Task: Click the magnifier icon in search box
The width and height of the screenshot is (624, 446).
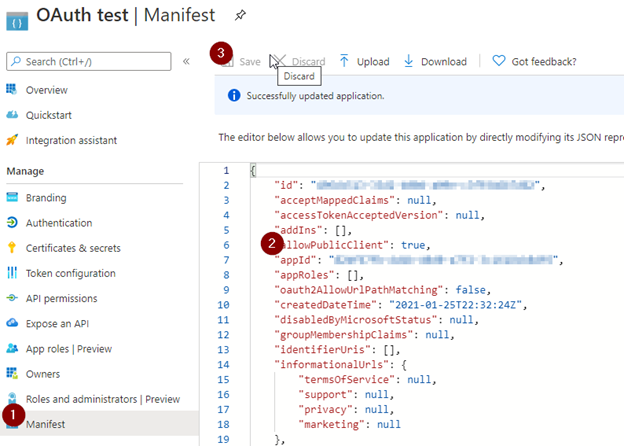Action: 16,61
